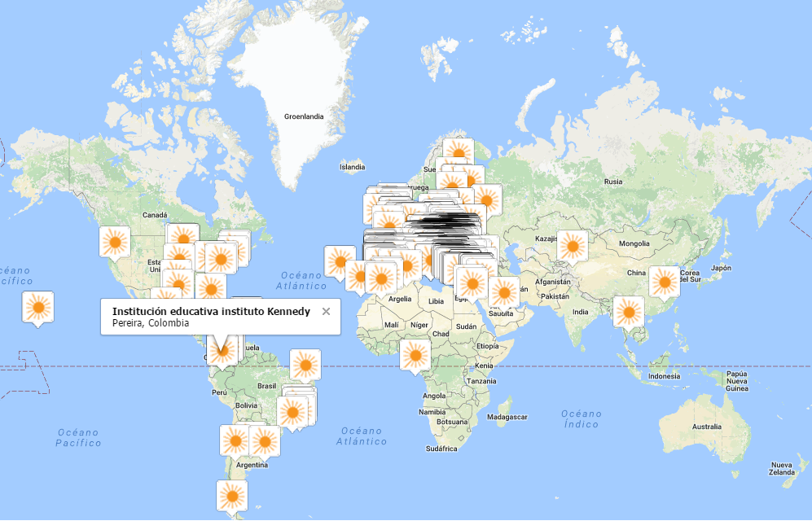Close the Institución educativa instituto Kennedy popup

(326, 312)
